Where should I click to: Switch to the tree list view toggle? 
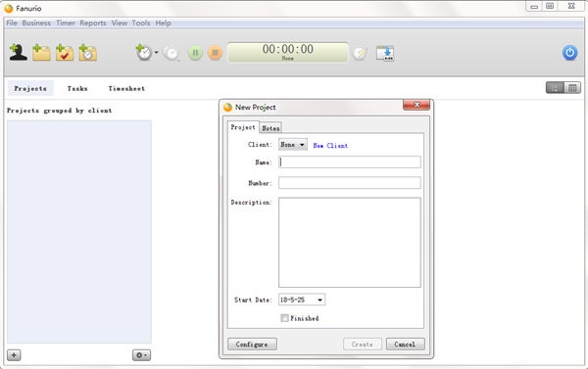pos(555,88)
